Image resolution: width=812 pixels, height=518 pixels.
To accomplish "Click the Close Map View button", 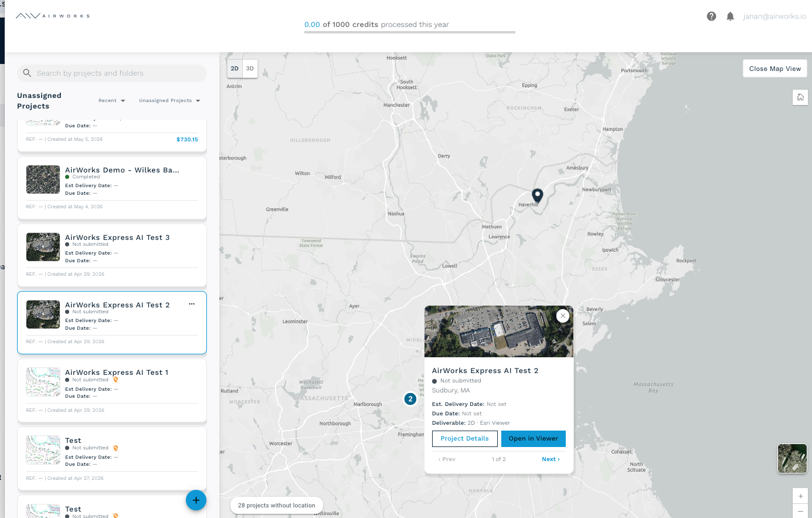I will pyautogui.click(x=775, y=69).
